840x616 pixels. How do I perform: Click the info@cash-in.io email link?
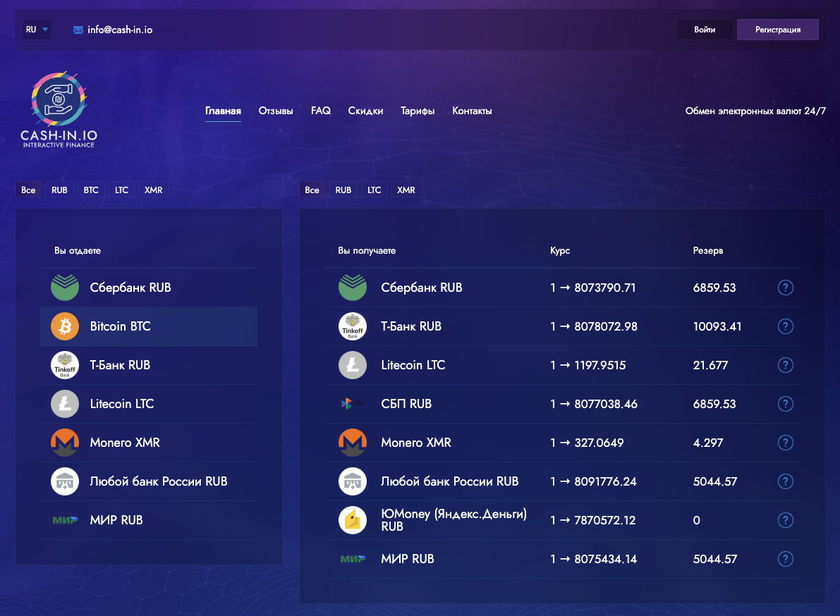tap(120, 30)
